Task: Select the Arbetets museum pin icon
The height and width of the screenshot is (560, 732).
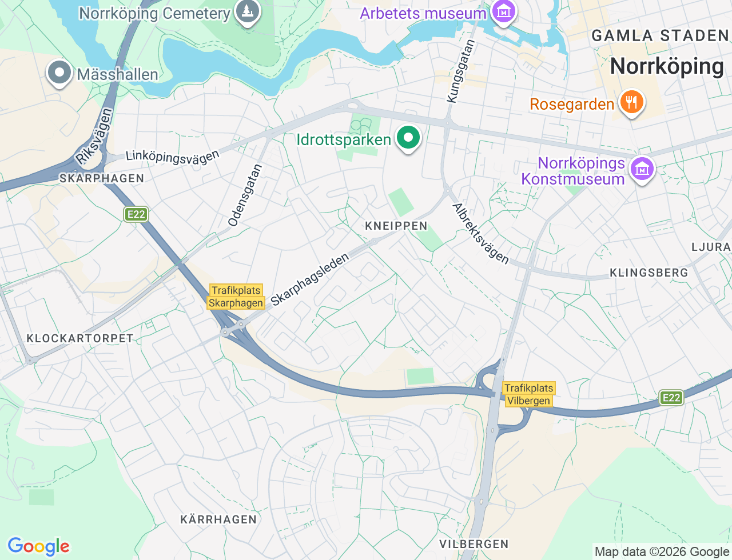Action: tap(503, 11)
